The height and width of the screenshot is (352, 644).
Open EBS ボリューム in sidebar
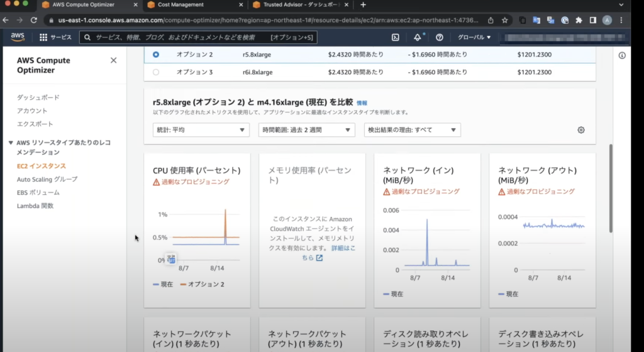click(x=38, y=192)
